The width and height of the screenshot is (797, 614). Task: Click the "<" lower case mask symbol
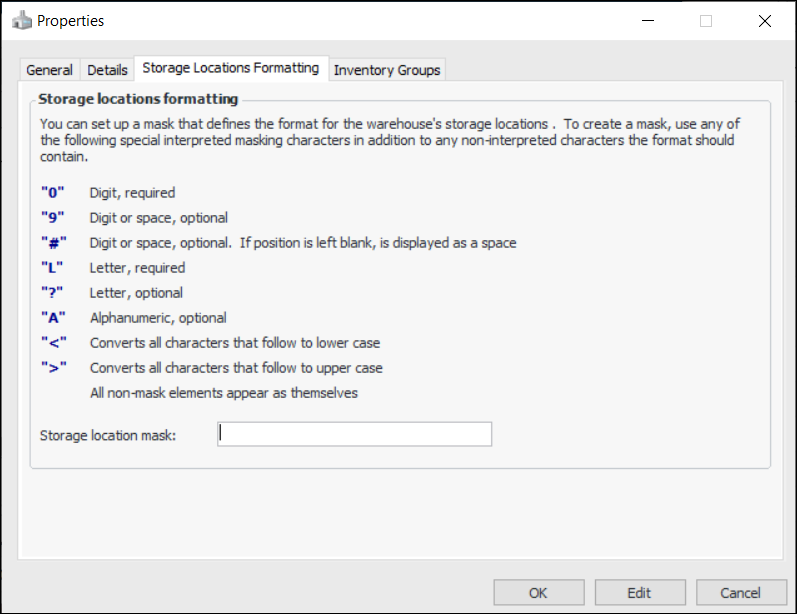pos(53,343)
